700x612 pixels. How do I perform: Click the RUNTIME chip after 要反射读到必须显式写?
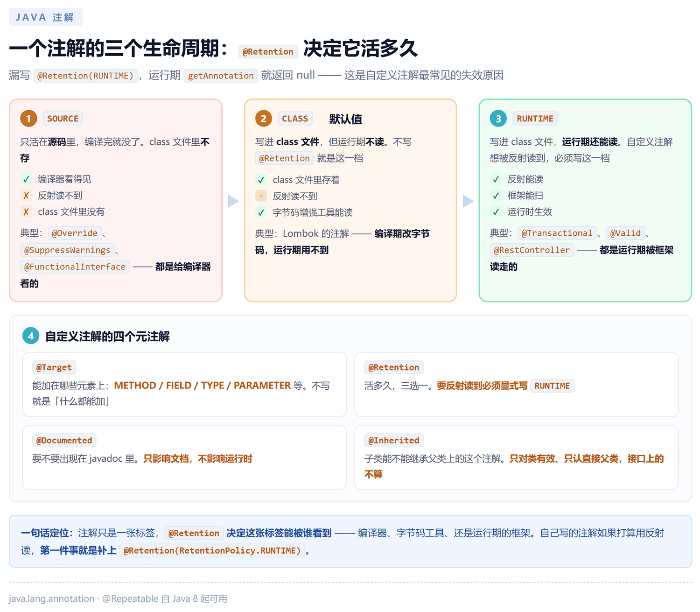click(x=552, y=386)
